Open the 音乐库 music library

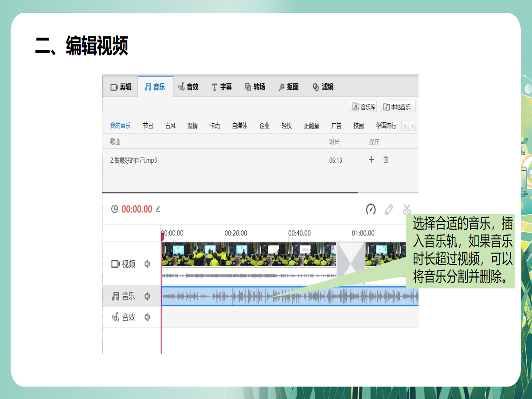[x=363, y=106]
